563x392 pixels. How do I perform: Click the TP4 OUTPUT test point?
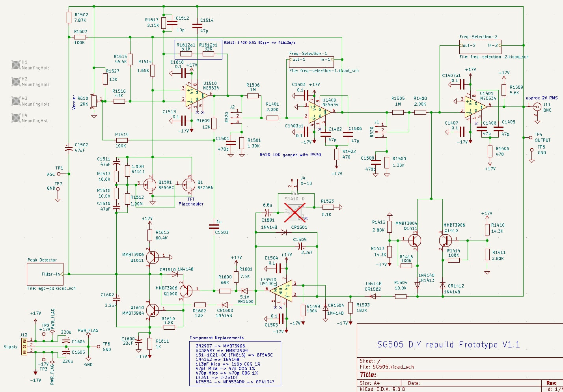click(x=530, y=138)
